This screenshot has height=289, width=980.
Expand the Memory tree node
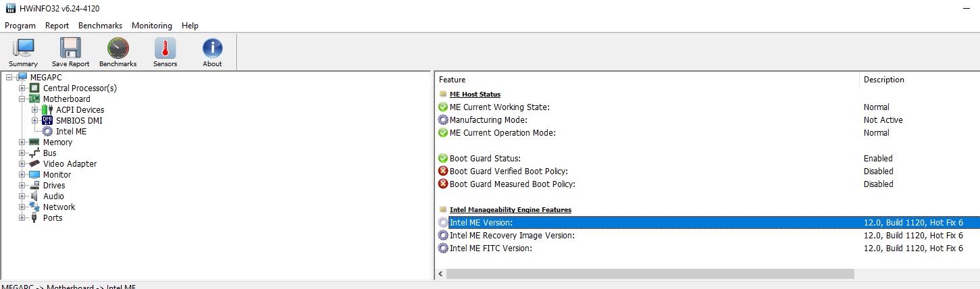[22, 142]
